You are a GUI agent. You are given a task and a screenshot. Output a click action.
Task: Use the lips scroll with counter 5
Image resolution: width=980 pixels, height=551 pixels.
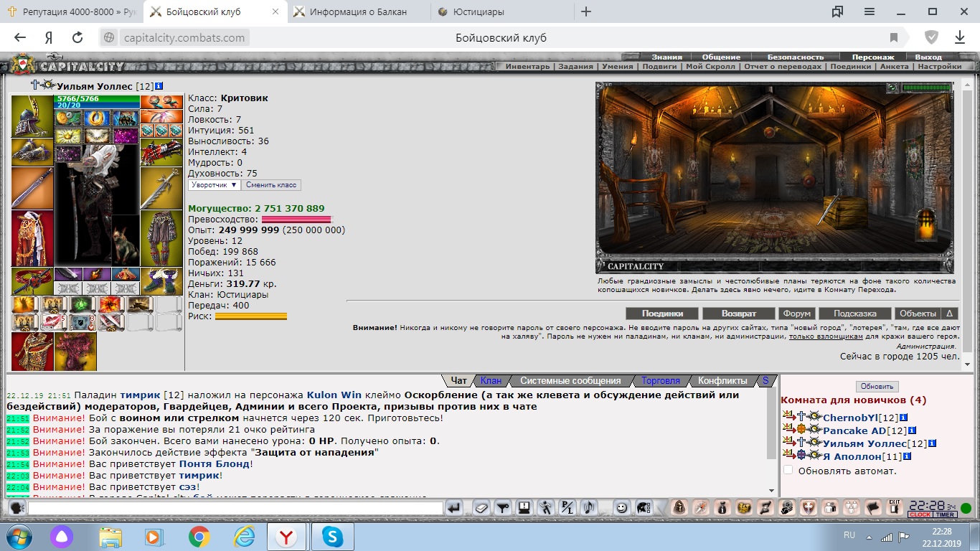point(54,322)
